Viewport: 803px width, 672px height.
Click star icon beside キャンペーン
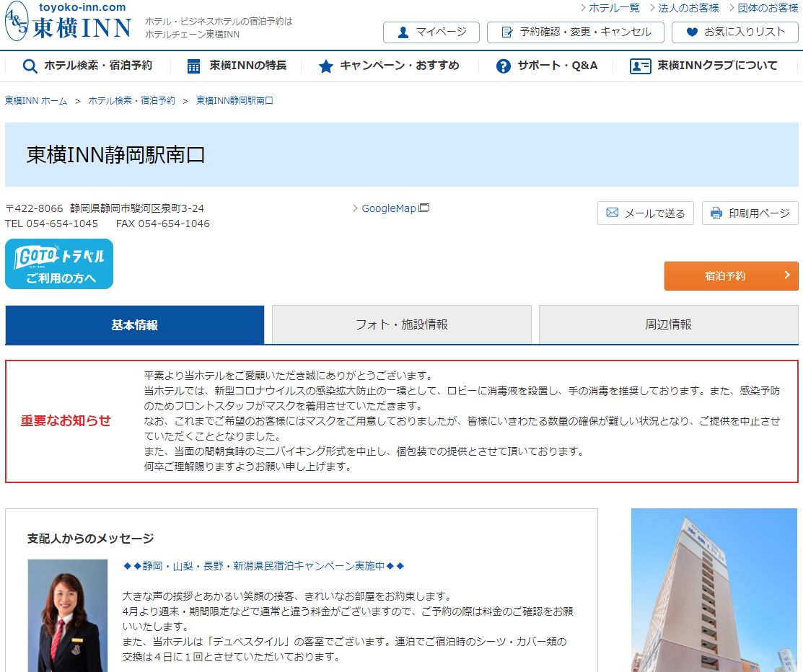click(x=325, y=66)
